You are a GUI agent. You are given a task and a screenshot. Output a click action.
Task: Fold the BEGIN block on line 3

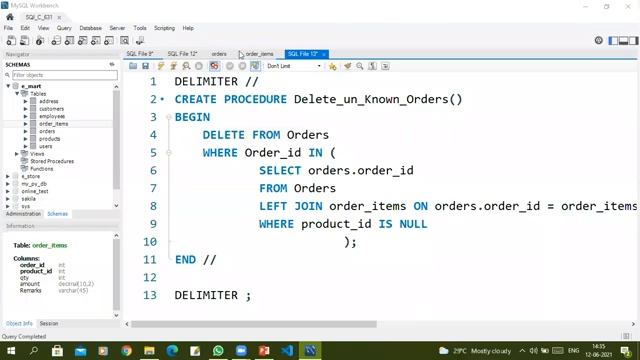[169, 117]
